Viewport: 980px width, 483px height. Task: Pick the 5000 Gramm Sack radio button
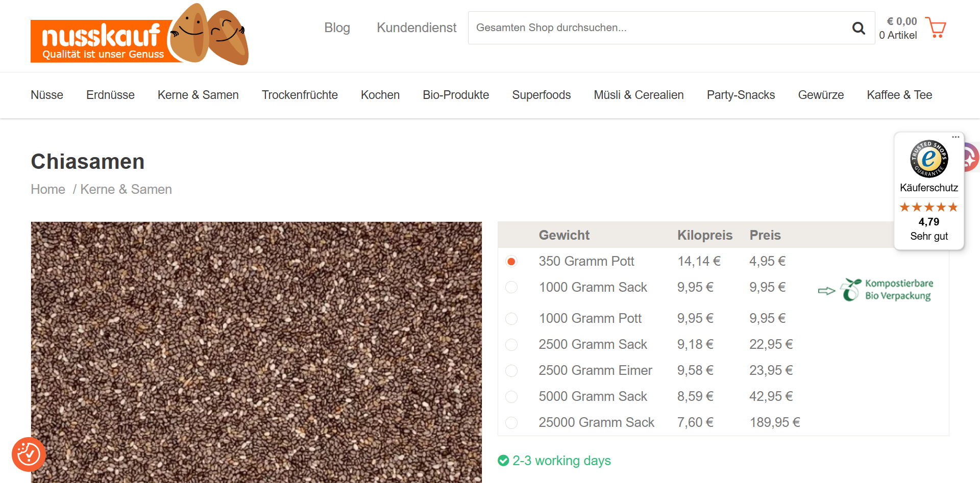pyautogui.click(x=511, y=397)
